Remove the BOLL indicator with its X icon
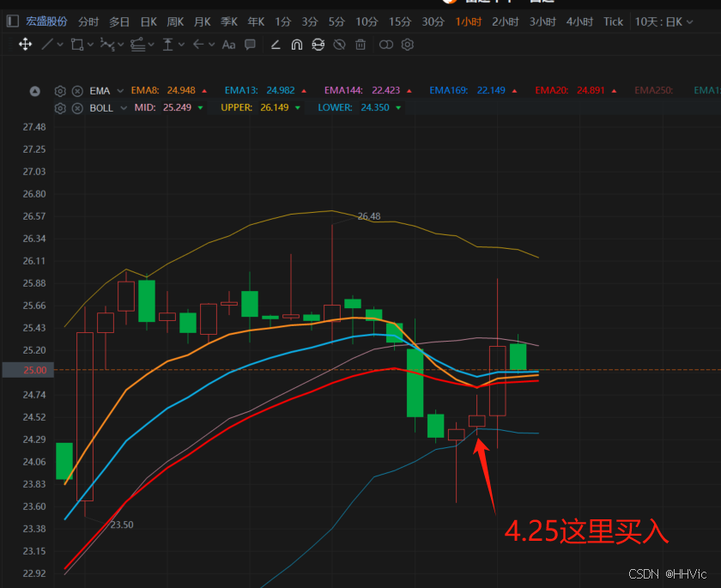This screenshot has height=588, width=721. tap(78, 108)
